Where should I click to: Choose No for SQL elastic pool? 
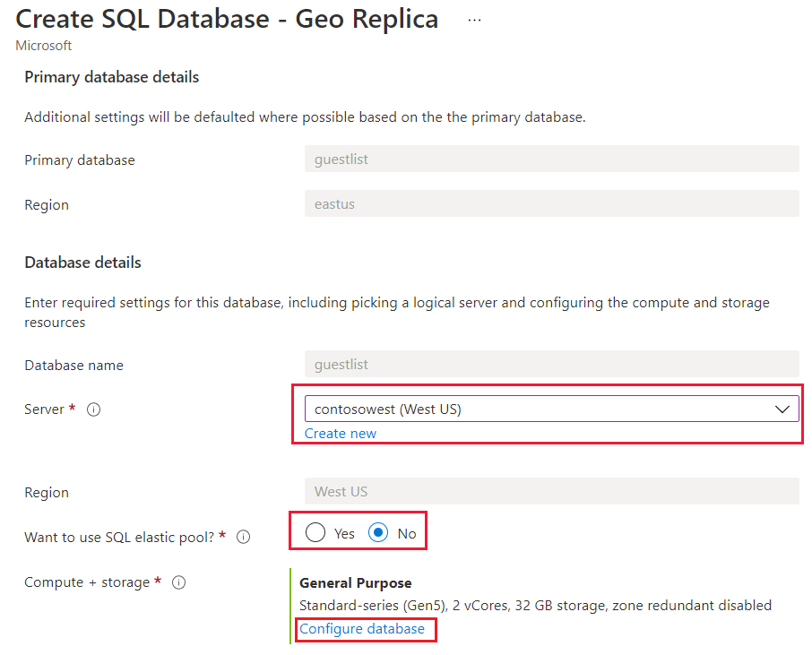379,533
